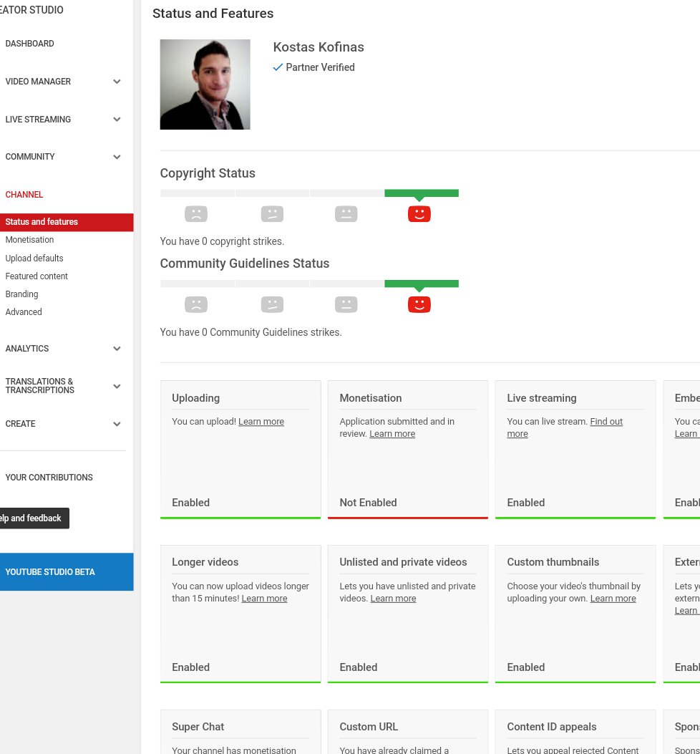Click the sad grey face under Community Guidelines Status
700x754 pixels.
click(x=196, y=304)
